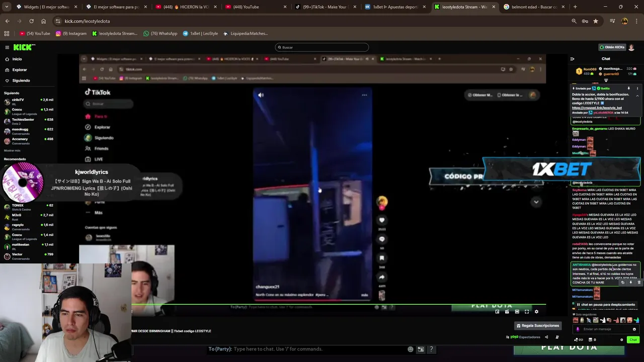Open WhatsApp bookmark in bookmarks bar
The image size is (644, 362).
[160, 33]
